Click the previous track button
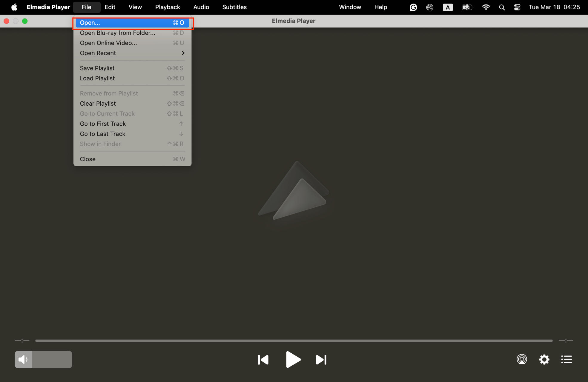The width and height of the screenshot is (588, 382). pyautogui.click(x=263, y=360)
